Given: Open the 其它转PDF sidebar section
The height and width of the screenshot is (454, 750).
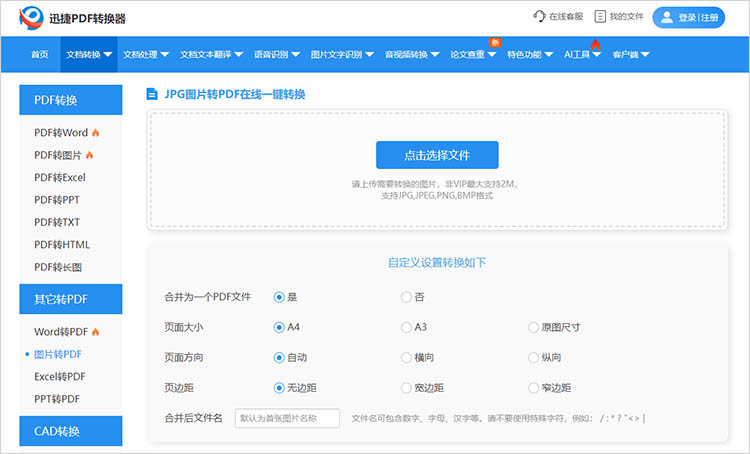Looking at the screenshot, I should [71, 299].
